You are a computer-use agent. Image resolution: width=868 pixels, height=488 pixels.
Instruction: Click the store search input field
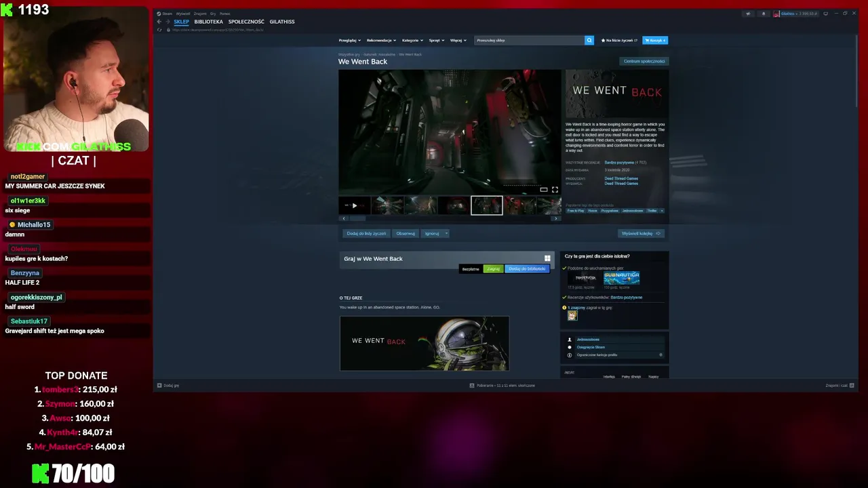(x=529, y=40)
